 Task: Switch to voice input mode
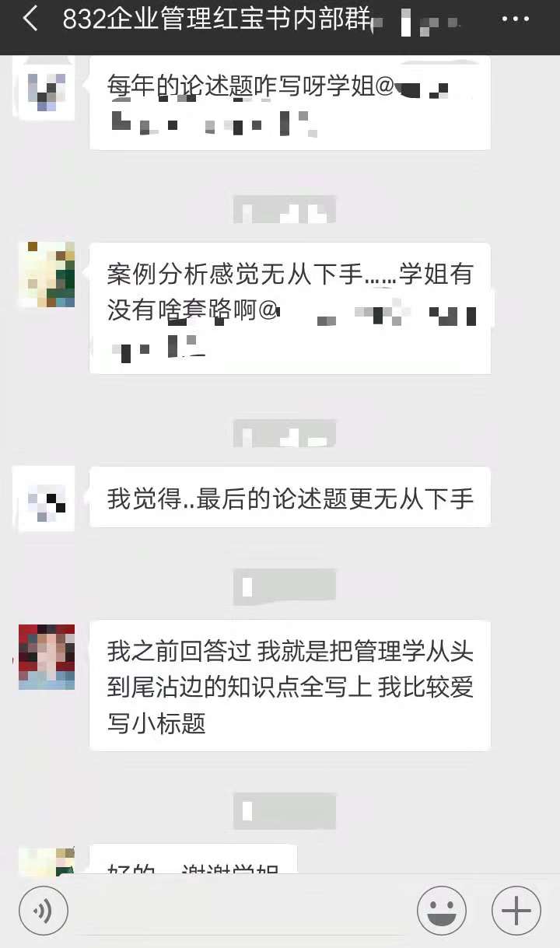[x=44, y=910]
